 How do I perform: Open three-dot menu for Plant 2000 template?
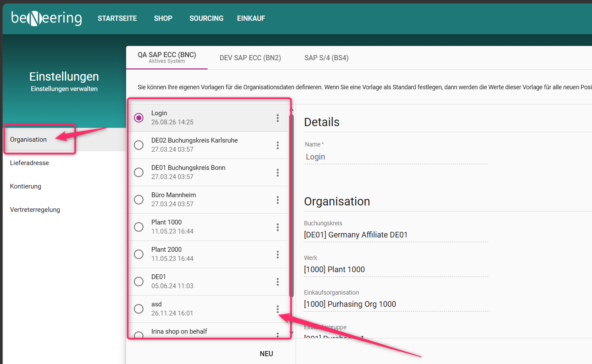click(x=278, y=254)
